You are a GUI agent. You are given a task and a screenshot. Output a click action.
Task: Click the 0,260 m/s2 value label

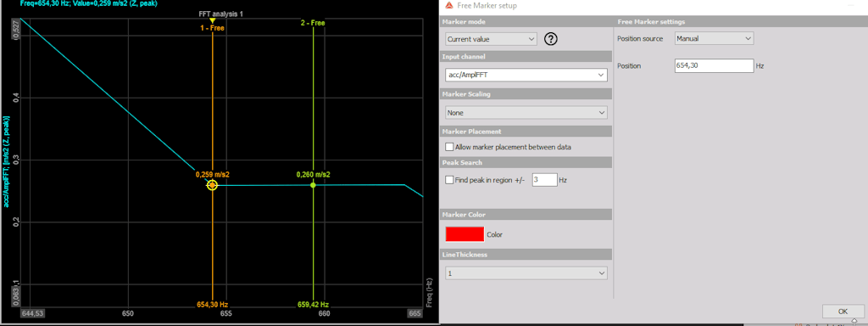[314, 175]
